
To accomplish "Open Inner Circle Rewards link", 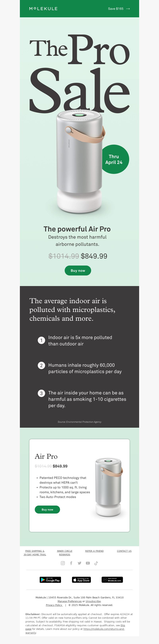I will pos(65,553).
